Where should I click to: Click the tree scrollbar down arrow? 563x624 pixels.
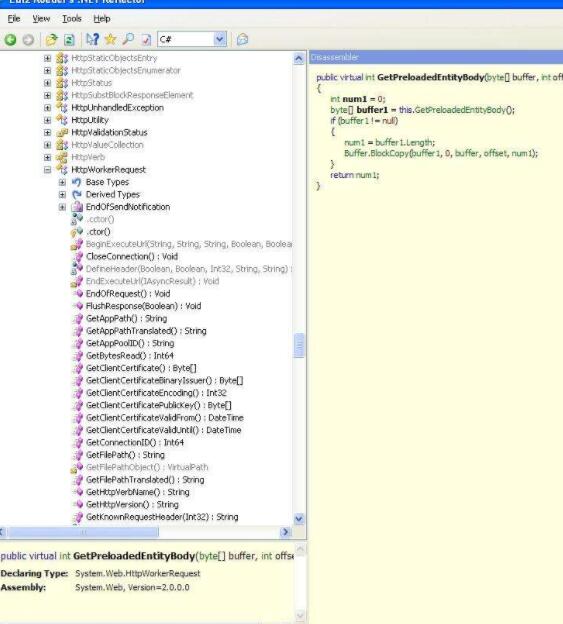[299, 519]
